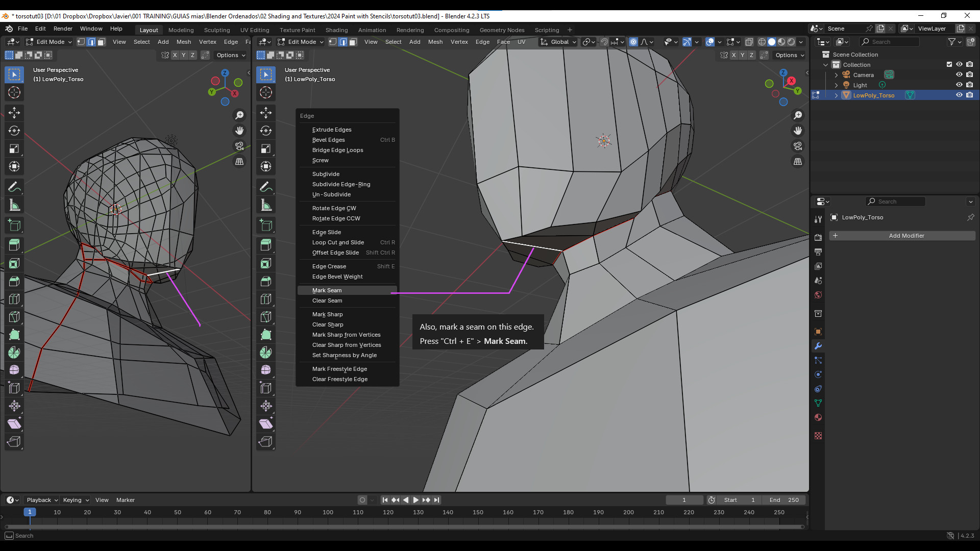980x551 pixels.
Task: Choose Bevel Edges in Edge menu
Action: coord(347,140)
